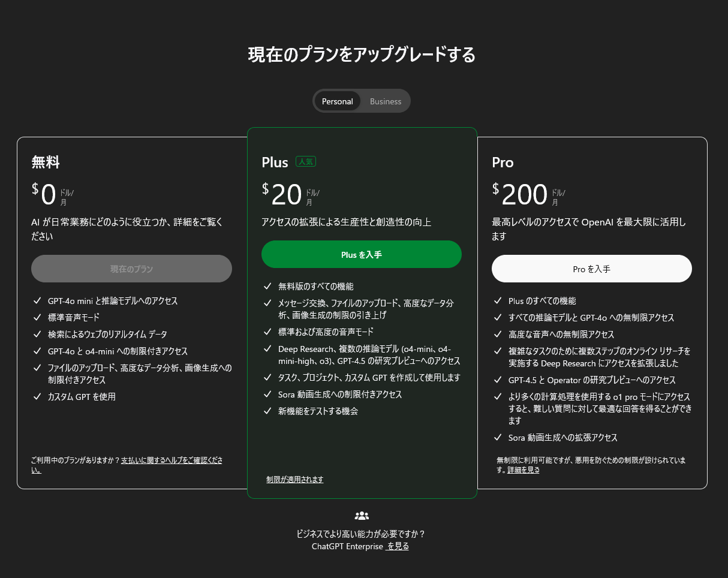Click feature text '無料版のすべての機能'

[x=316, y=287]
